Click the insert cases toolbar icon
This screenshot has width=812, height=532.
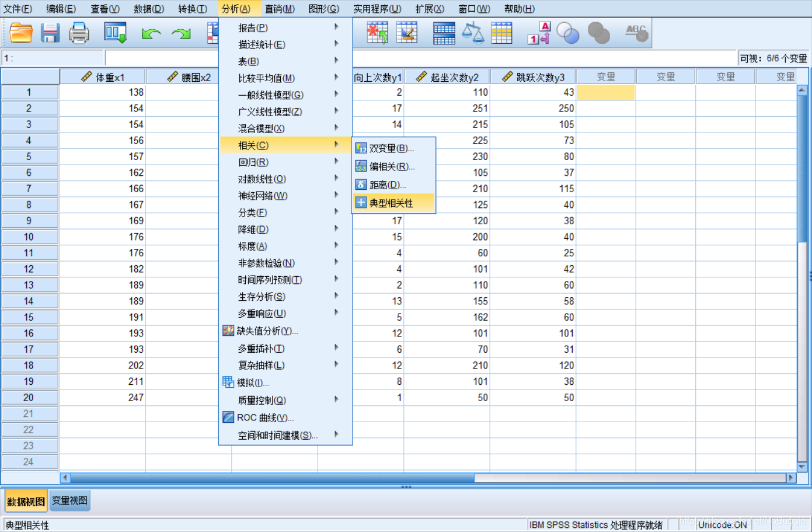pyautogui.click(x=377, y=33)
